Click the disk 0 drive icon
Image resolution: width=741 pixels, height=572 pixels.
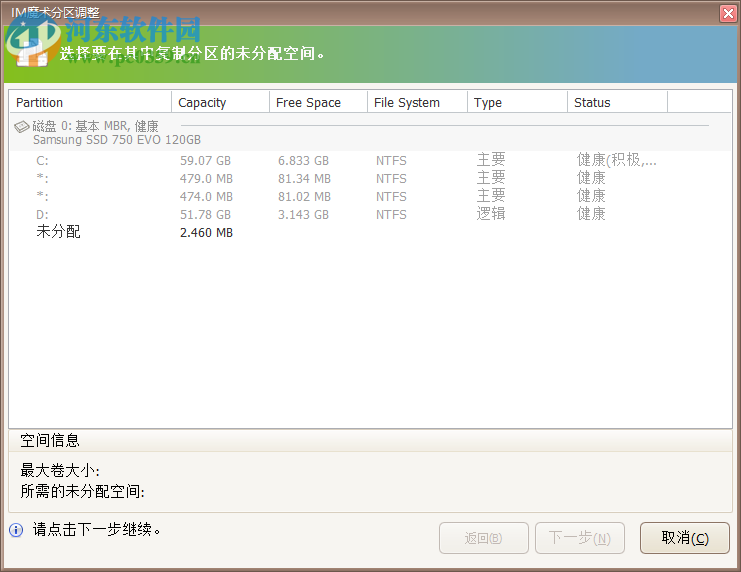(22, 127)
